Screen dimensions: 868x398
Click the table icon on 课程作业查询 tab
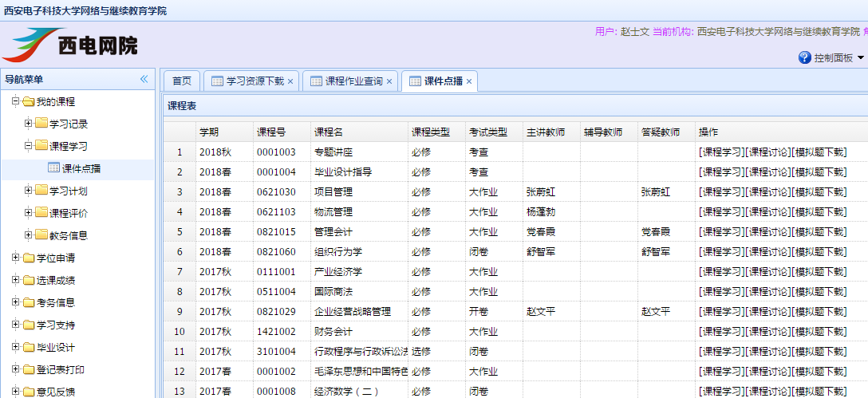click(x=316, y=81)
